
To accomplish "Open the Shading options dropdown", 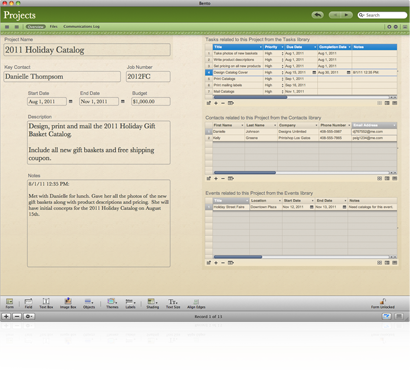I will (x=152, y=303).
